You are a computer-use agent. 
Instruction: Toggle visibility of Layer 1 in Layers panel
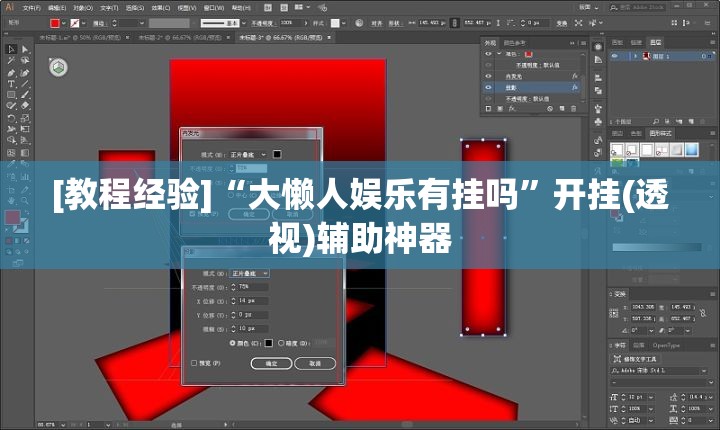click(x=615, y=56)
